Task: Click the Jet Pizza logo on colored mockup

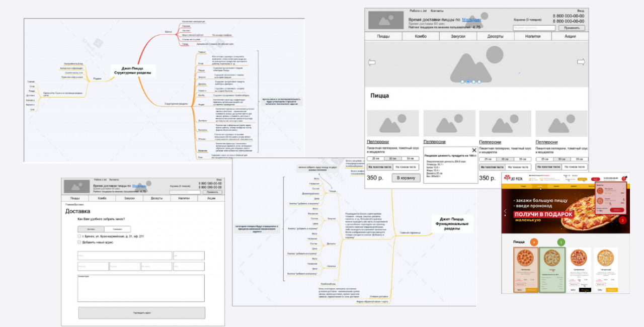Action: (513, 178)
